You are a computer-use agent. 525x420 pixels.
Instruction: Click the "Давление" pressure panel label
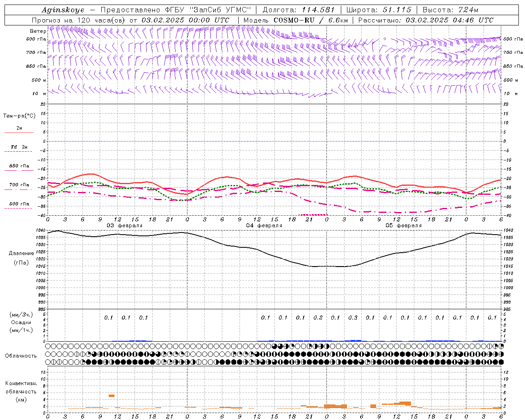click(x=21, y=253)
